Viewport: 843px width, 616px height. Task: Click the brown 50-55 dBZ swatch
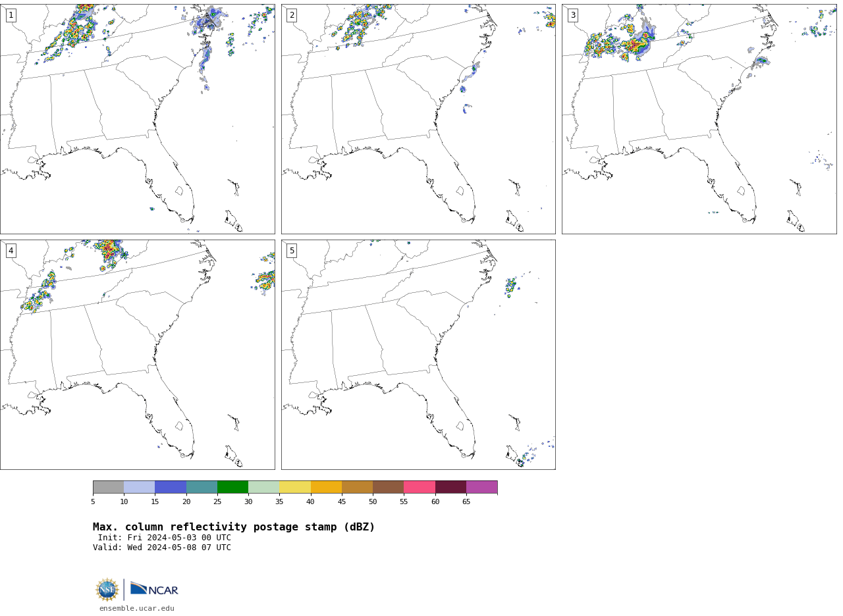click(389, 487)
